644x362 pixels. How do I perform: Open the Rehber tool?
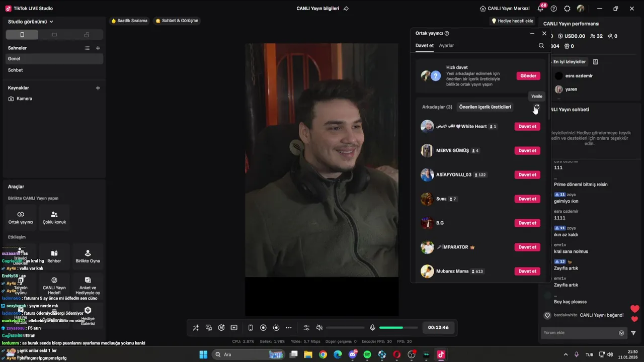click(x=54, y=256)
